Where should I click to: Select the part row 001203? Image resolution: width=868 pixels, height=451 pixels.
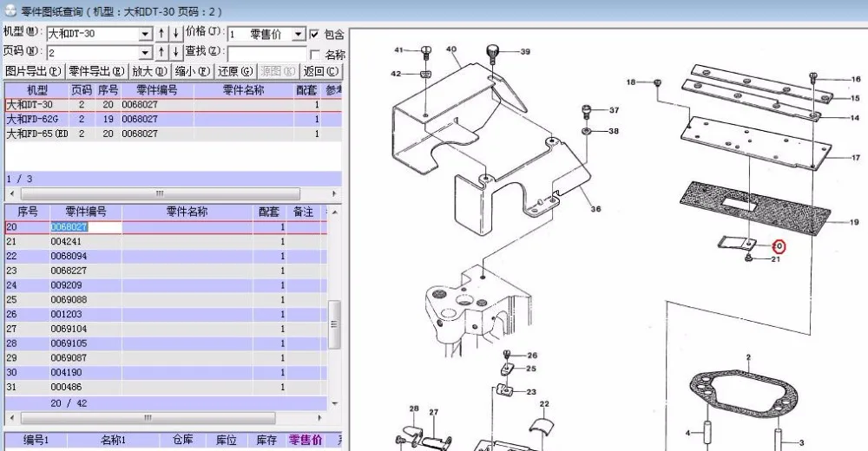coord(166,314)
